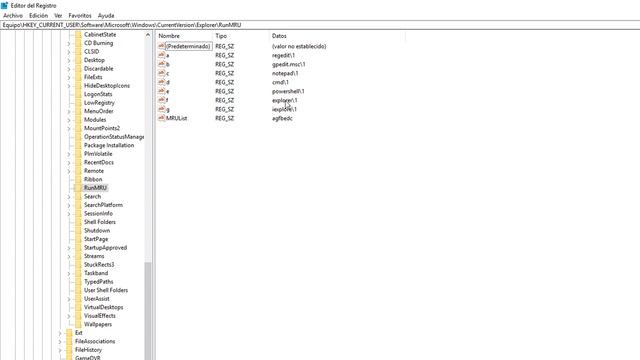The height and width of the screenshot is (360, 640).
Task: Open the Edición menu
Action: point(38,16)
